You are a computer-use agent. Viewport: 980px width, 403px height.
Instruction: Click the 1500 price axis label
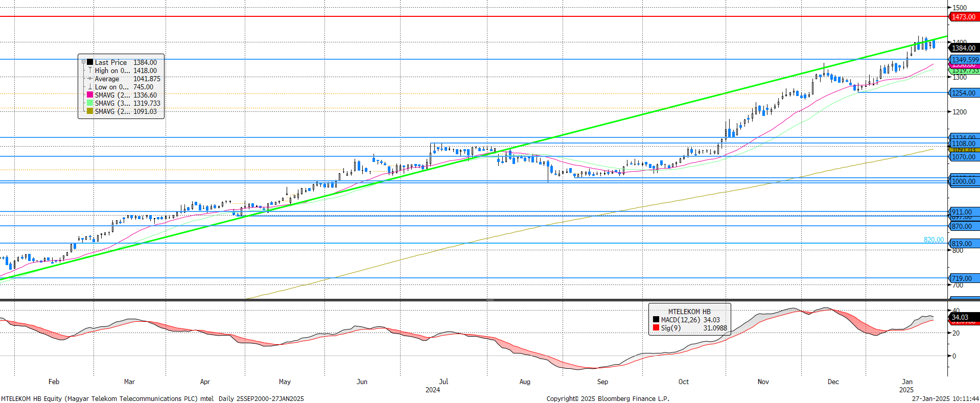point(960,8)
